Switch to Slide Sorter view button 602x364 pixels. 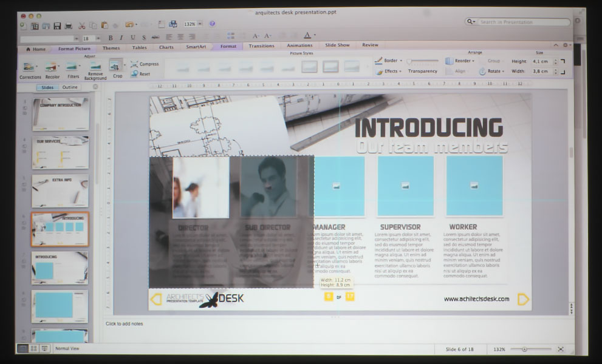33,348
